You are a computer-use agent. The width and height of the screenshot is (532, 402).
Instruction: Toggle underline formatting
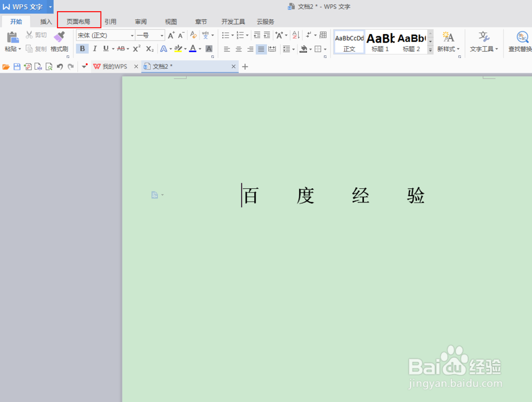[106, 48]
